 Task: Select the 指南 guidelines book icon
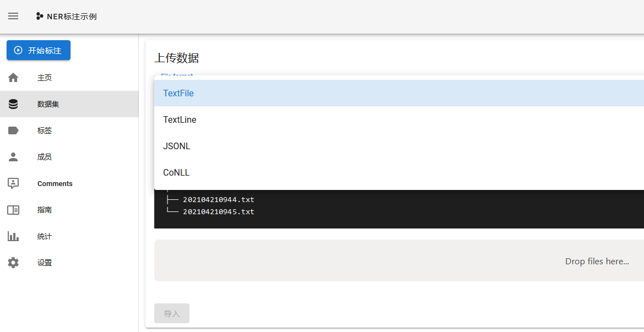(x=13, y=209)
